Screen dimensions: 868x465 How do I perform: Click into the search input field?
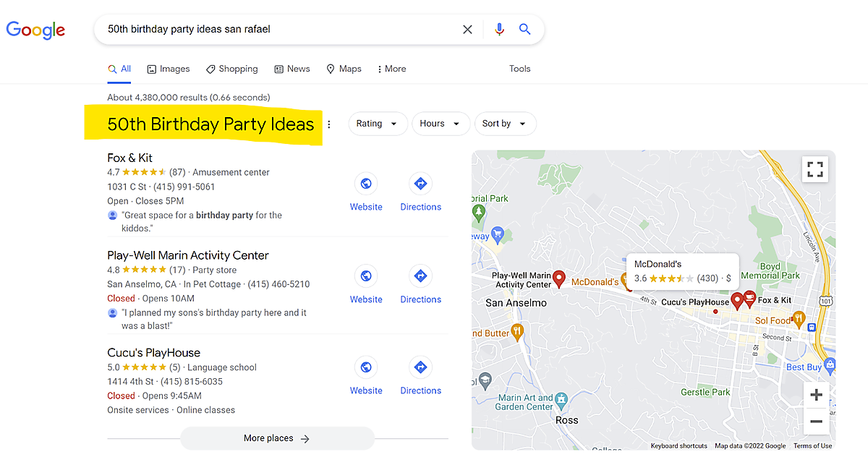tap(275, 30)
